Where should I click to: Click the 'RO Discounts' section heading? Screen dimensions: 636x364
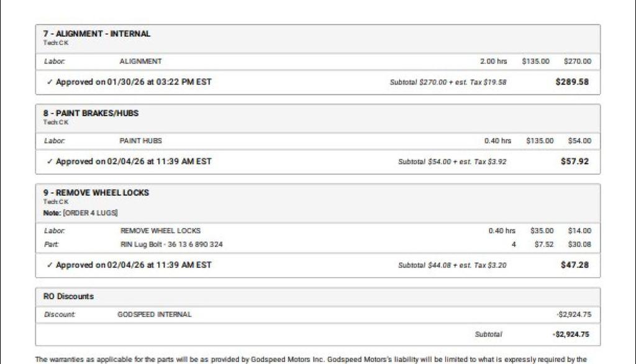click(x=68, y=296)
